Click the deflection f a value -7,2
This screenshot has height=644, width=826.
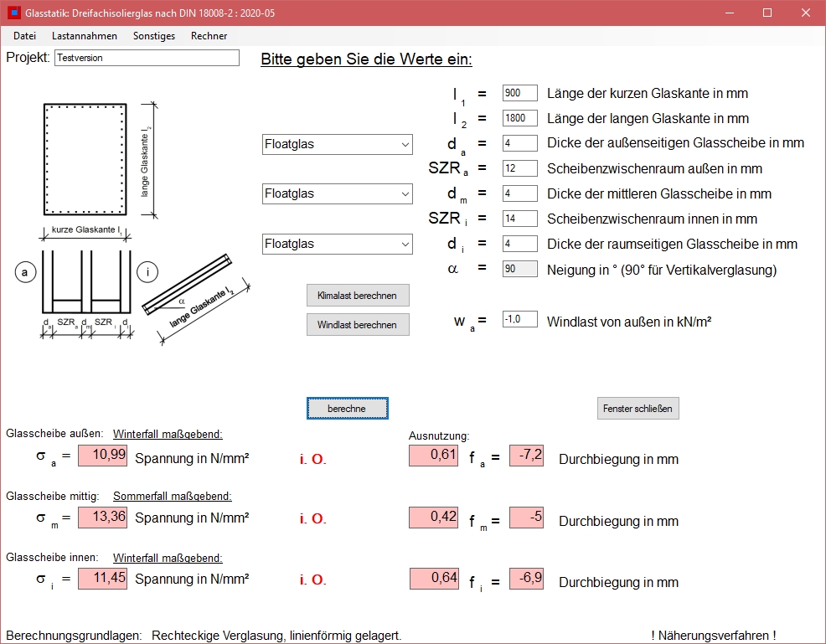pos(526,456)
